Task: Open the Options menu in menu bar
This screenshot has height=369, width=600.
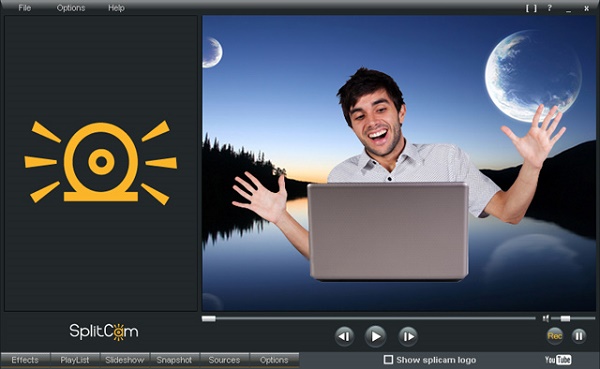Action: coord(71,8)
